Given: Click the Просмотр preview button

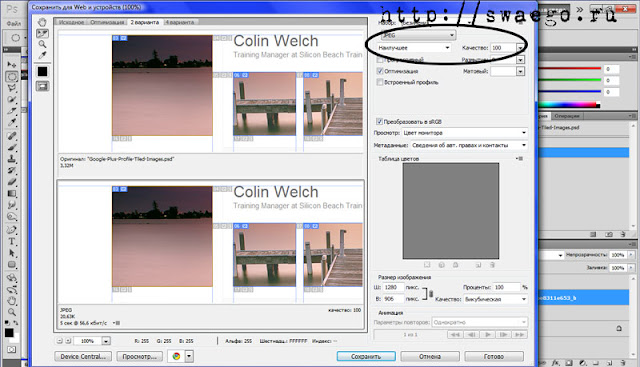Looking at the screenshot, I should [x=140, y=356].
